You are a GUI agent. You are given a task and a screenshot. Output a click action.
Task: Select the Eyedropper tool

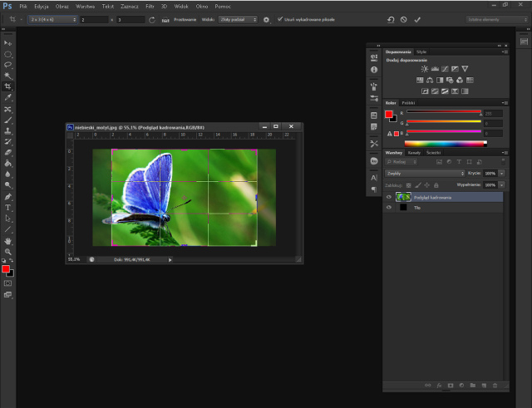coord(7,98)
